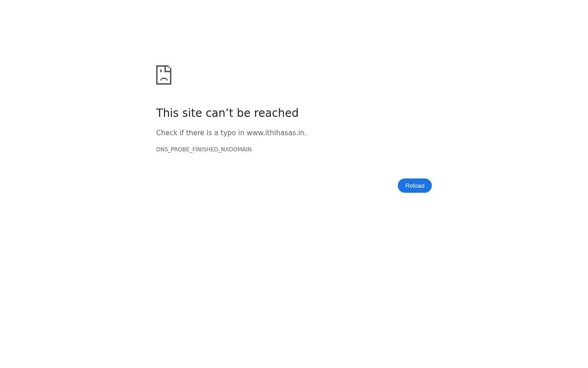Click the "FINISHED" part of the error code
This screenshot has height=368, width=588.
click(205, 149)
